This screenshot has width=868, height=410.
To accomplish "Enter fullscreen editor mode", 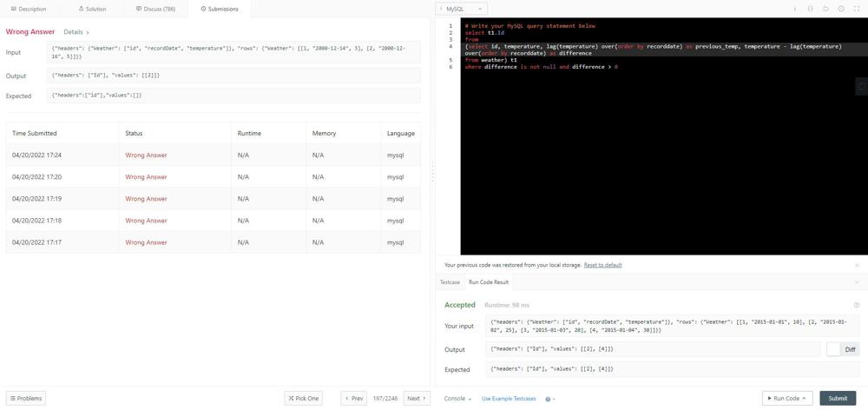I will pos(857,9).
